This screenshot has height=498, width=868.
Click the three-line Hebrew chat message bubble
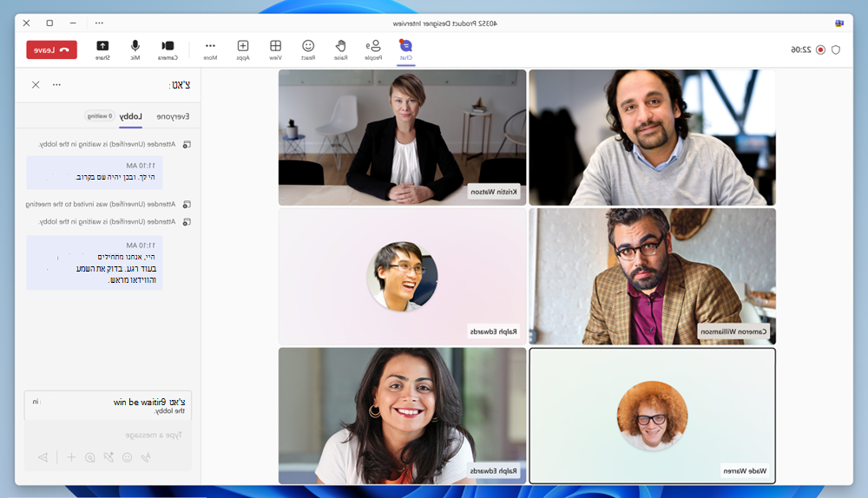(x=94, y=263)
